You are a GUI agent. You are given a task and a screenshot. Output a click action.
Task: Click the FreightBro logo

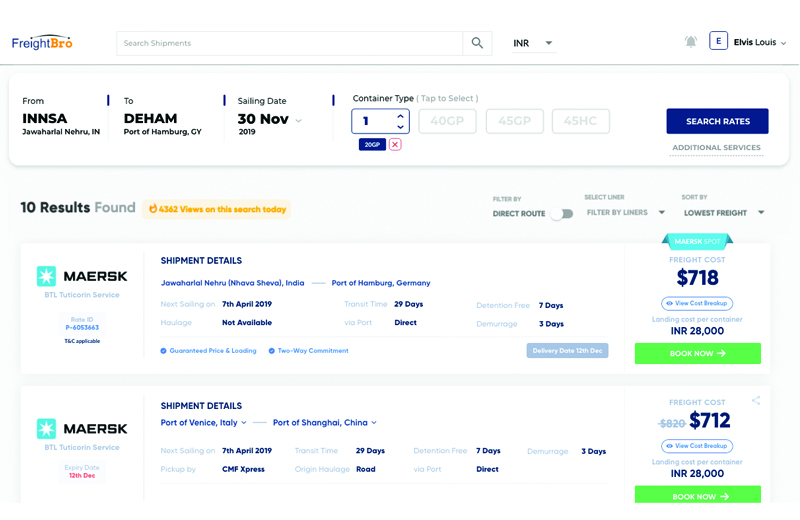pos(42,43)
